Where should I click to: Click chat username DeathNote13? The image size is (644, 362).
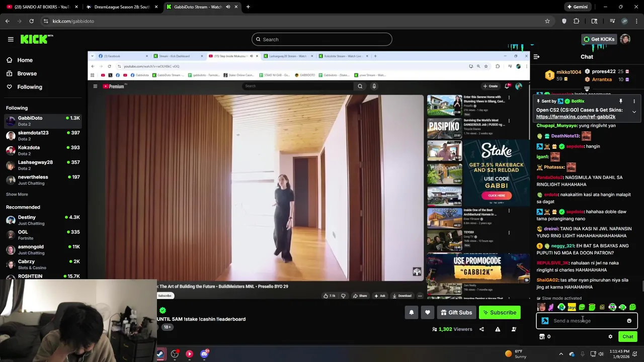(565, 136)
